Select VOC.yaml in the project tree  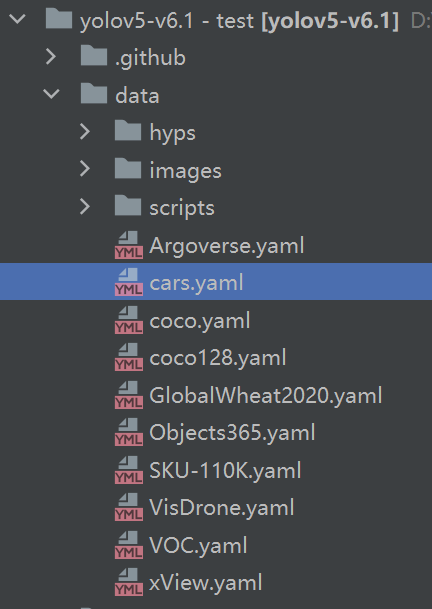(198, 545)
